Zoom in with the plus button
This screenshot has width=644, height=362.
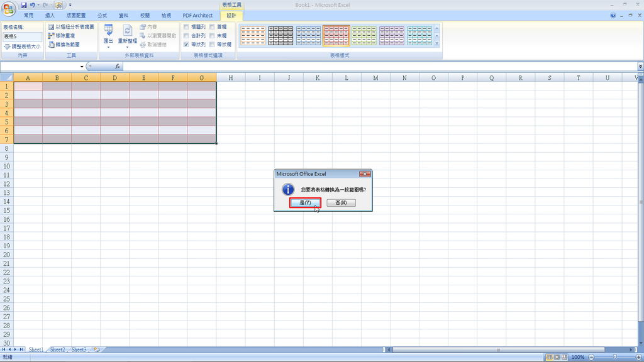tap(639, 357)
